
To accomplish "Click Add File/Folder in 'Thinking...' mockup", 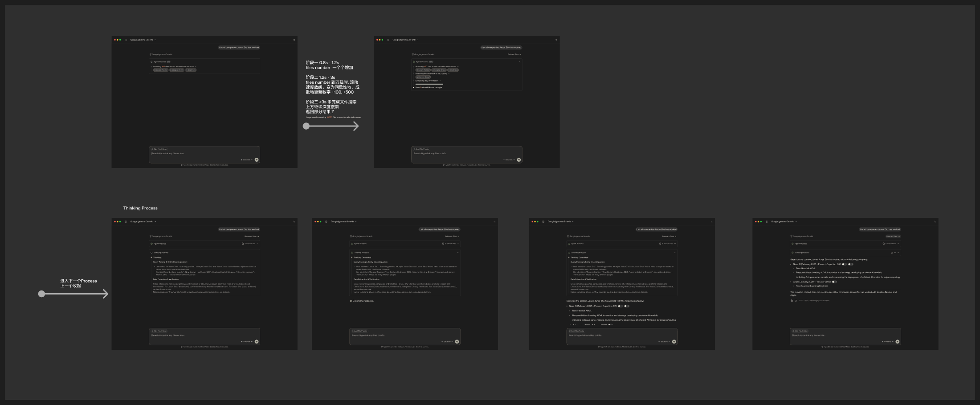I will (159, 331).
